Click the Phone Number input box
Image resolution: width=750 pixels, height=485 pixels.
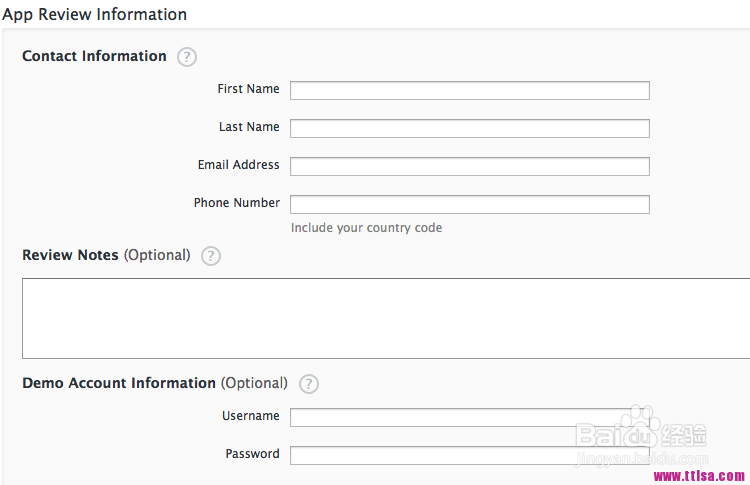469,204
